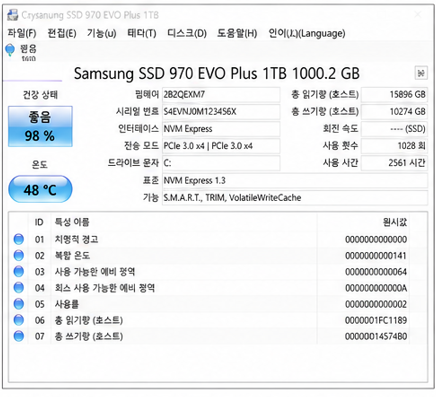Click the status circle for attribute 03
Screen dimensions: 436x397
click(19, 272)
